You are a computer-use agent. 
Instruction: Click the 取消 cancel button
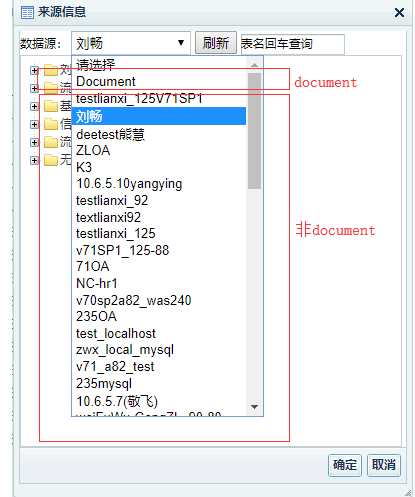point(384,465)
